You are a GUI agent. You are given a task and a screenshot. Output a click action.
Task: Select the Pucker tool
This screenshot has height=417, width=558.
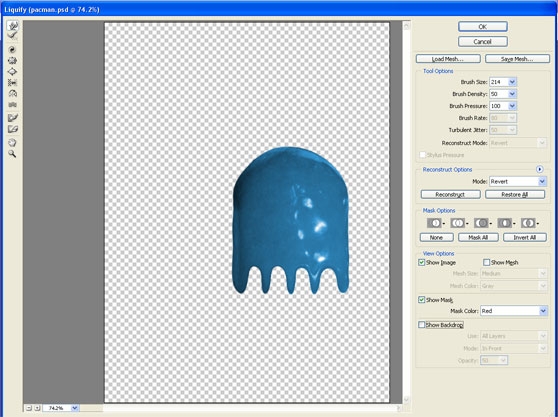click(x=12, y=60)
